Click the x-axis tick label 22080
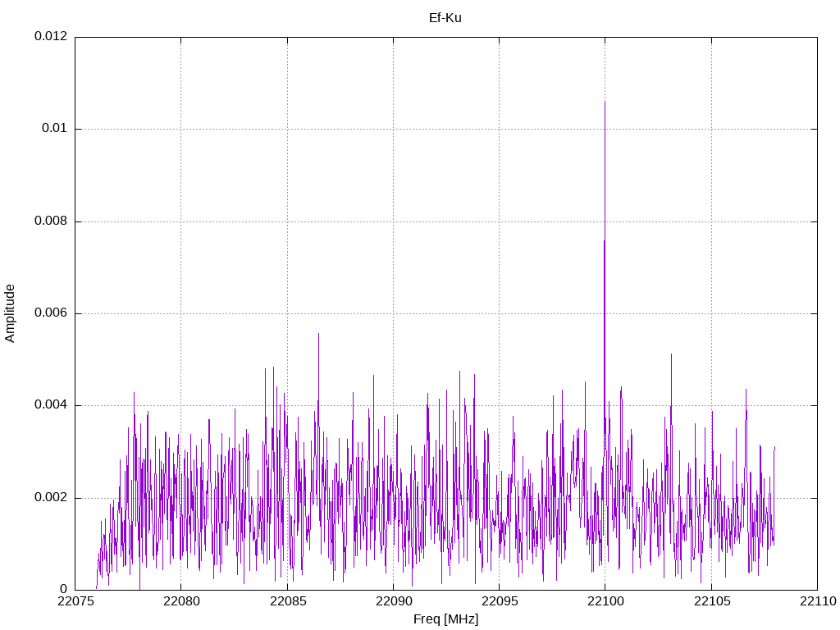The image size is (840, 630). click(181, 601)
